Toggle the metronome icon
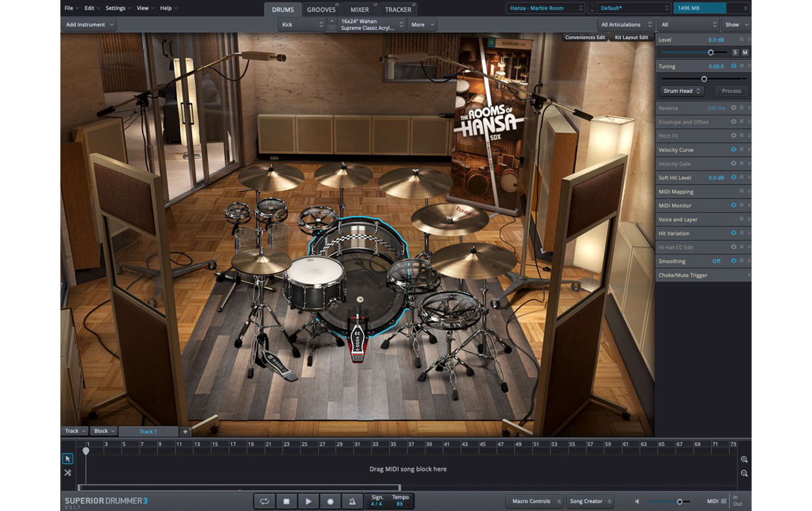The height and width of the screenshot is (511, 812). 352,501
